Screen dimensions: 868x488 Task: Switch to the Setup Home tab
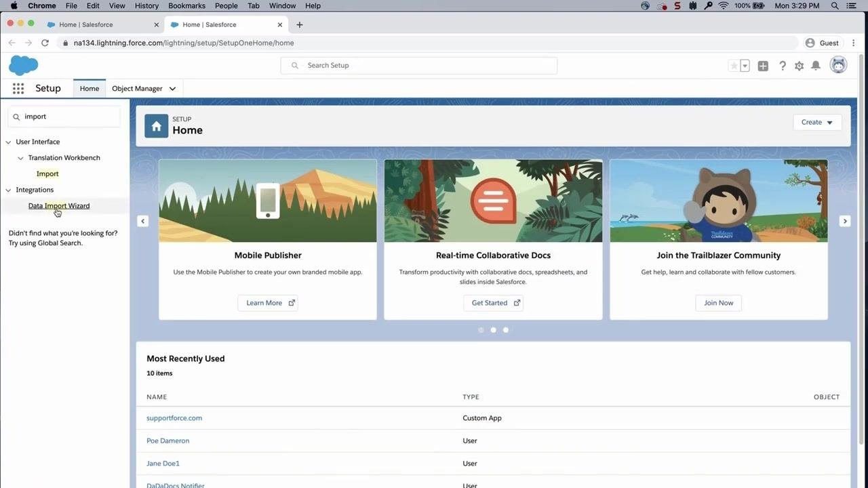[90, 88]
